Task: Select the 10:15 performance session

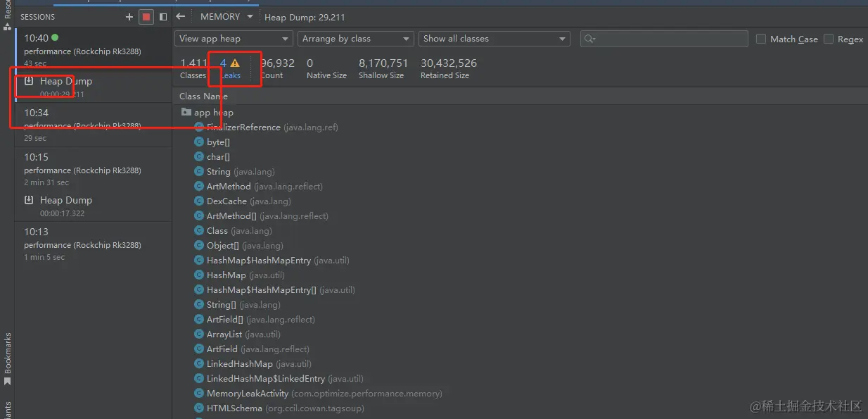Action: (x=94, y=169)
